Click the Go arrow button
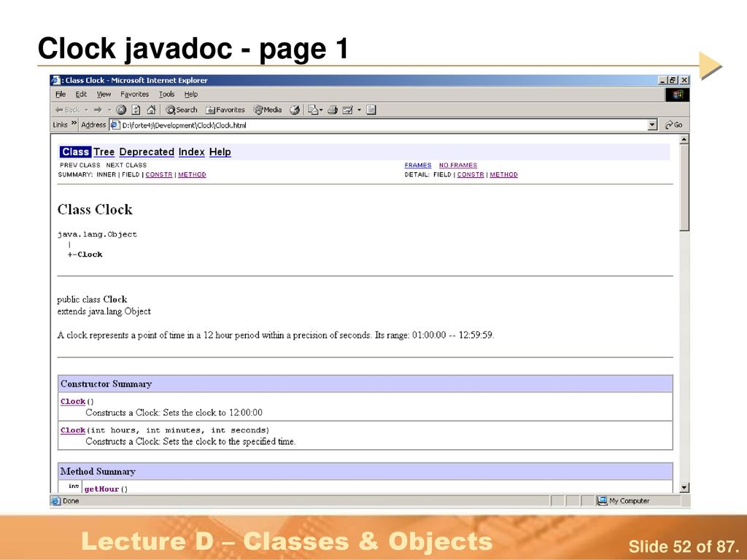Screen dimensions: 747x560 [673, 125]
